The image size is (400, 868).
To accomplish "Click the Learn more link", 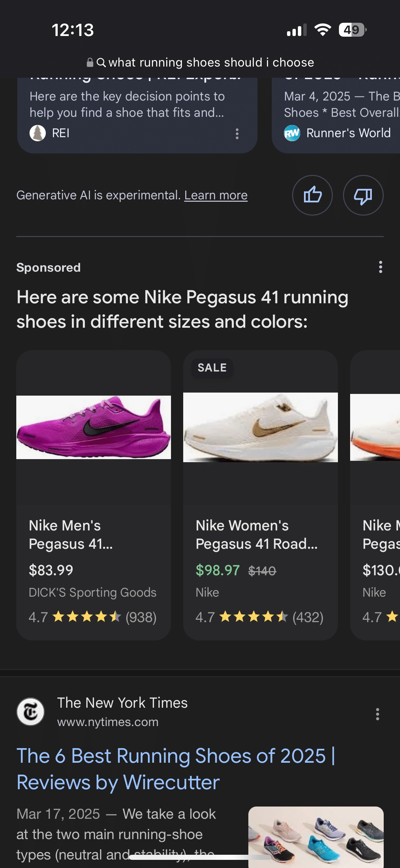I will coord(216,195).
